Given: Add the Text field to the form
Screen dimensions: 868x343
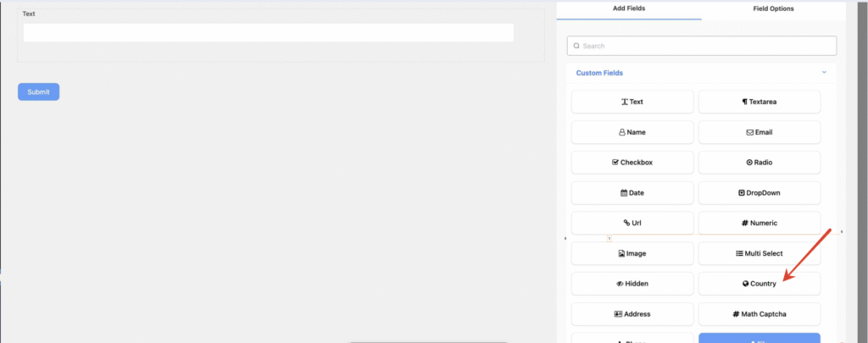Looking at the screenshot, I should tap(632, 102).
